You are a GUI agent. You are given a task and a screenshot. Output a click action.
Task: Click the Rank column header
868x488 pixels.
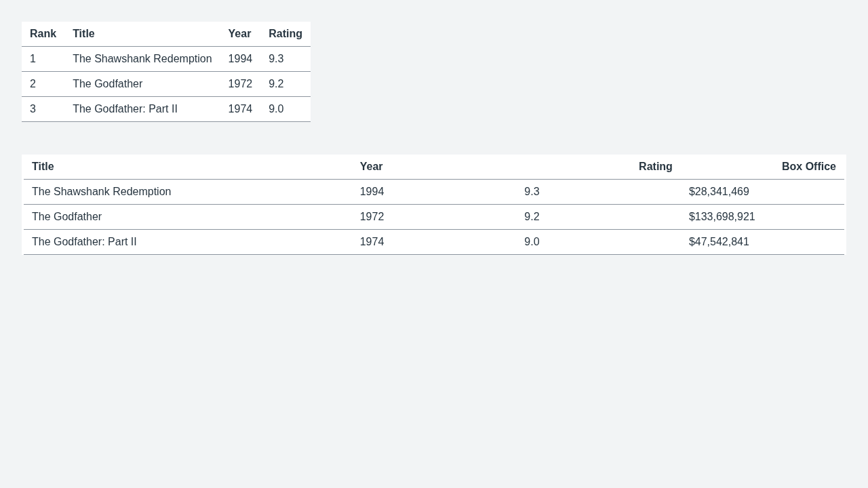click(43, 34)
